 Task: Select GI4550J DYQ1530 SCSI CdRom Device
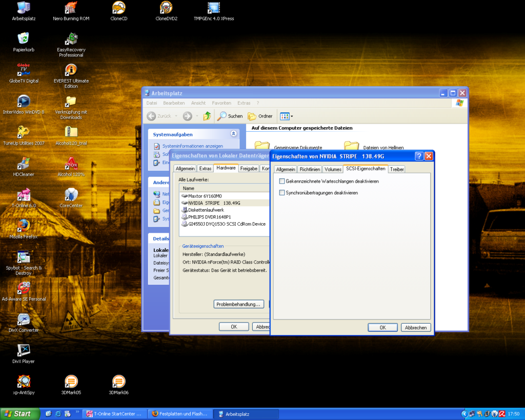point(225,224)
